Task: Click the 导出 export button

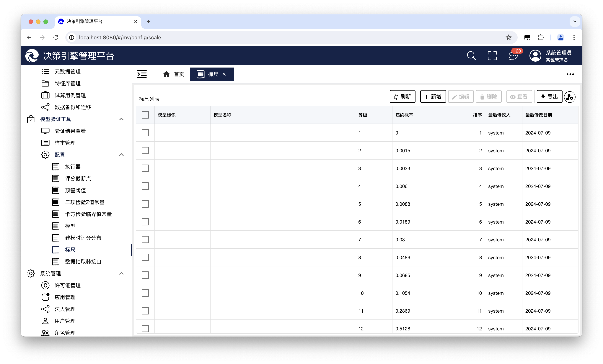Action: pos(549,97)
